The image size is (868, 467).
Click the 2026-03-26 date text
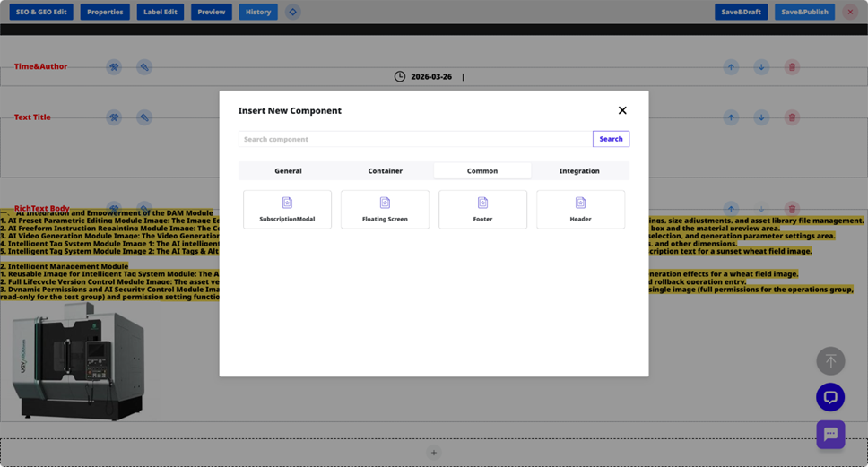click(x=431, y=77)
